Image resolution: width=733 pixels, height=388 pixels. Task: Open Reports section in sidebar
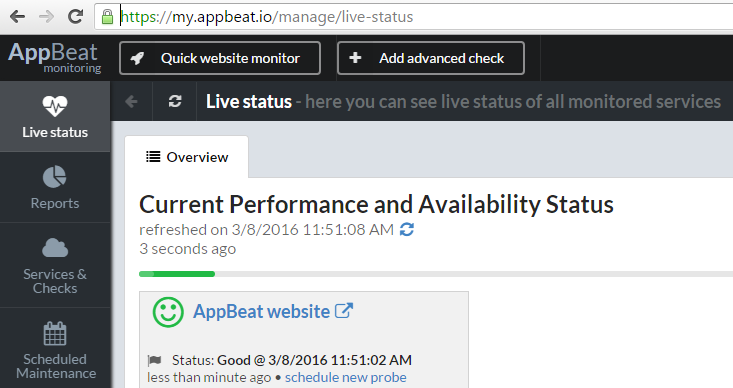tap(55, 187)
